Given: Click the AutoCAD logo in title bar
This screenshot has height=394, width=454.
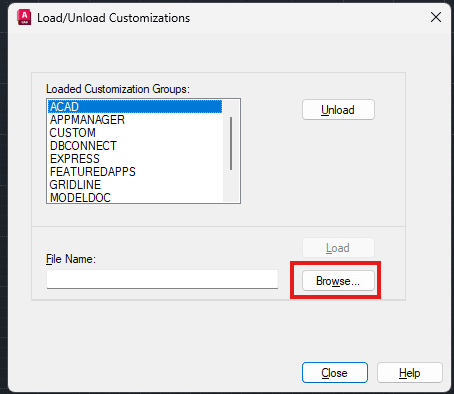Looking at the screenshot, I should tap(24, 18).
